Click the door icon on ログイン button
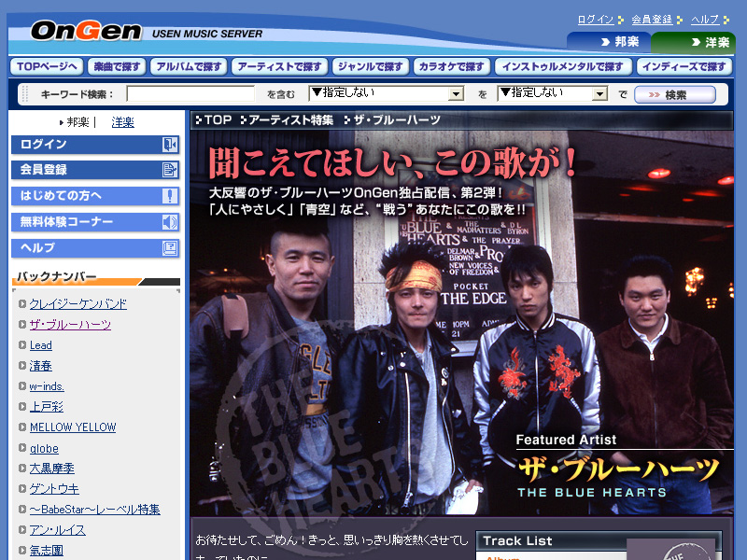This screenshot has width=747, height=560. 170,145
